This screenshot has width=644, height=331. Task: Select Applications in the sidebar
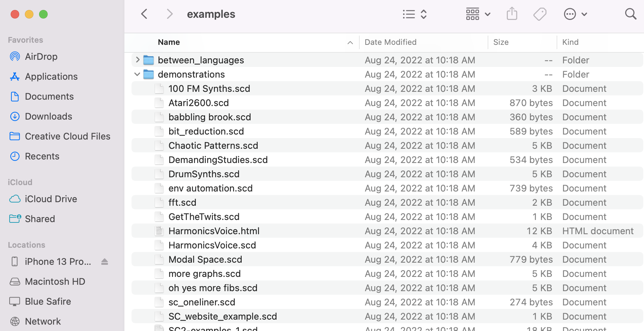[x=51, y=76]
